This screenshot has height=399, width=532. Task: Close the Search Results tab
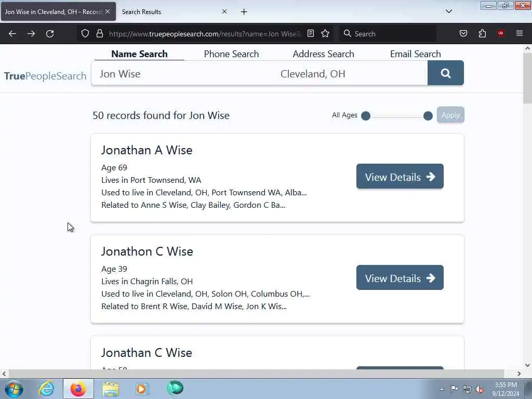click(224, 11)
